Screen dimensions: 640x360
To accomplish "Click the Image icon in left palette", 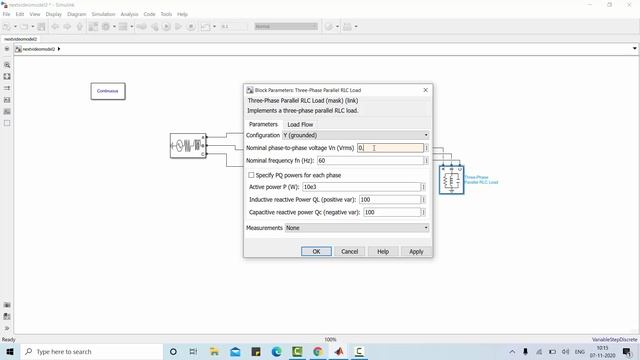I will (x=7, y=111).
